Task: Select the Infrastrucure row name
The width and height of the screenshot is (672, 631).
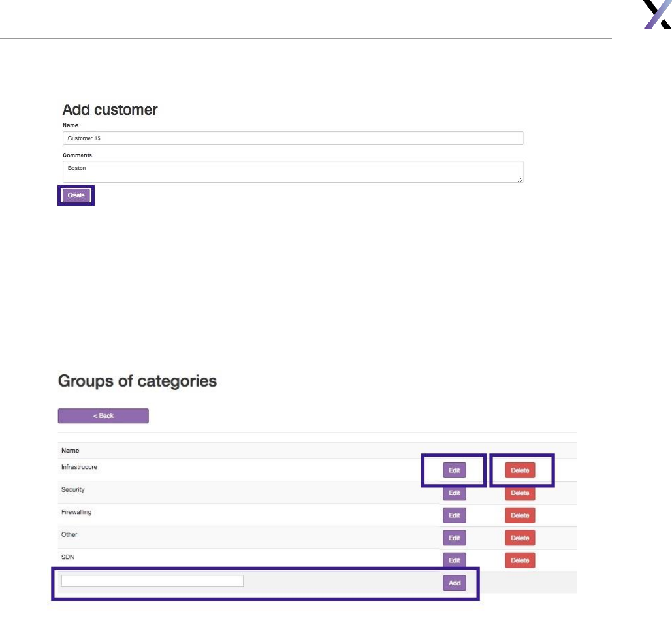Action: click(x=79, y=468)
